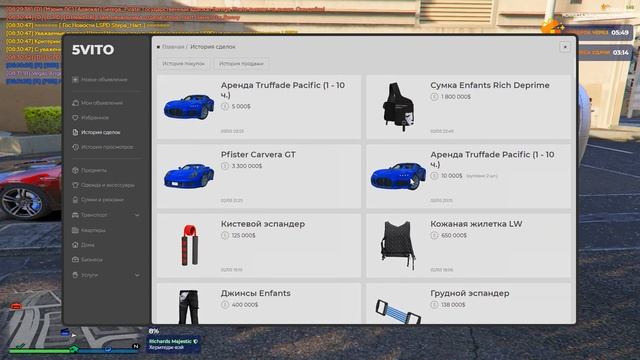Expand the Услуги submenu chevron
The image size is (640, 360).
pyautogui.click(x=137, y=276)
